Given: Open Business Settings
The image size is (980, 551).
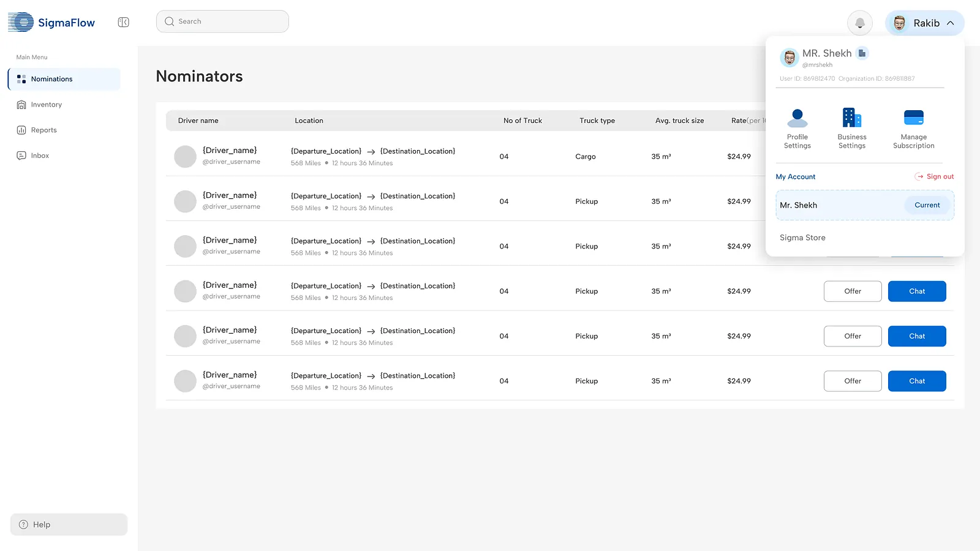Looking at the screenshot, I should pyautogui.click(x=852, y=129).
